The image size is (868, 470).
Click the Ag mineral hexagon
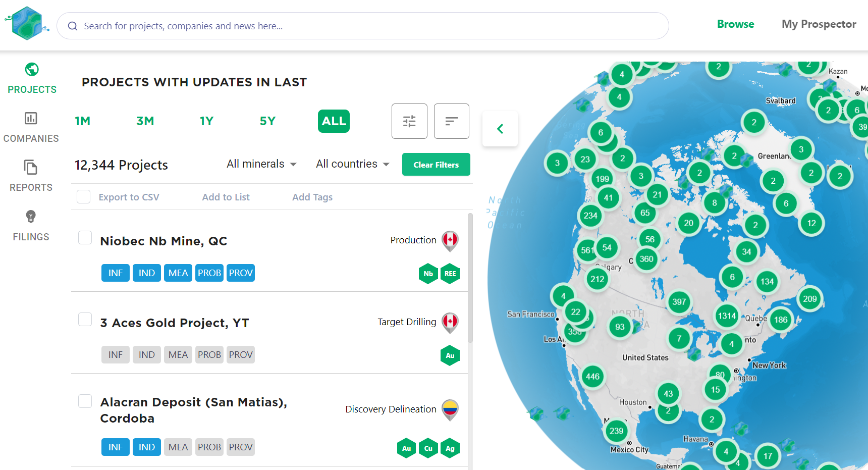[450, 448]
